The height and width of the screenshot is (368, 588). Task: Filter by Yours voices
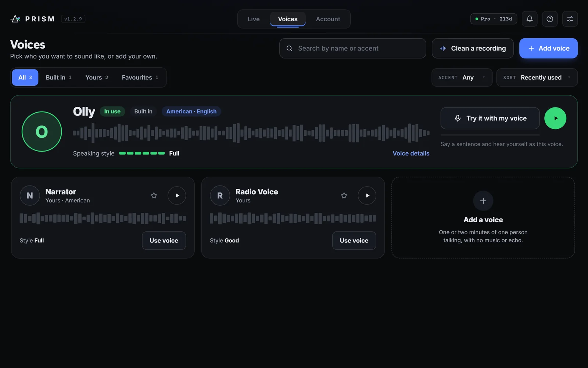click(97, 77)
